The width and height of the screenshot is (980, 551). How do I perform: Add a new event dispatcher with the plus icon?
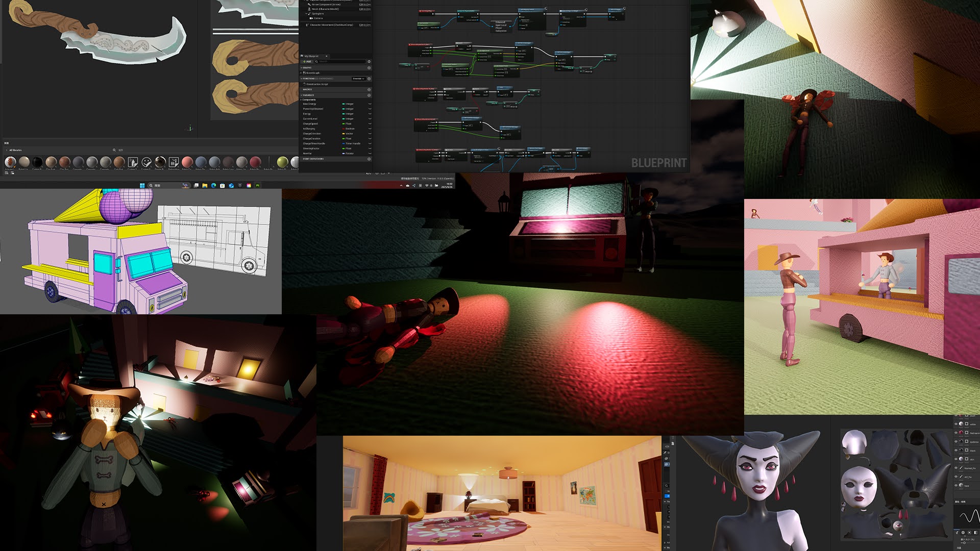pos(369,159)
